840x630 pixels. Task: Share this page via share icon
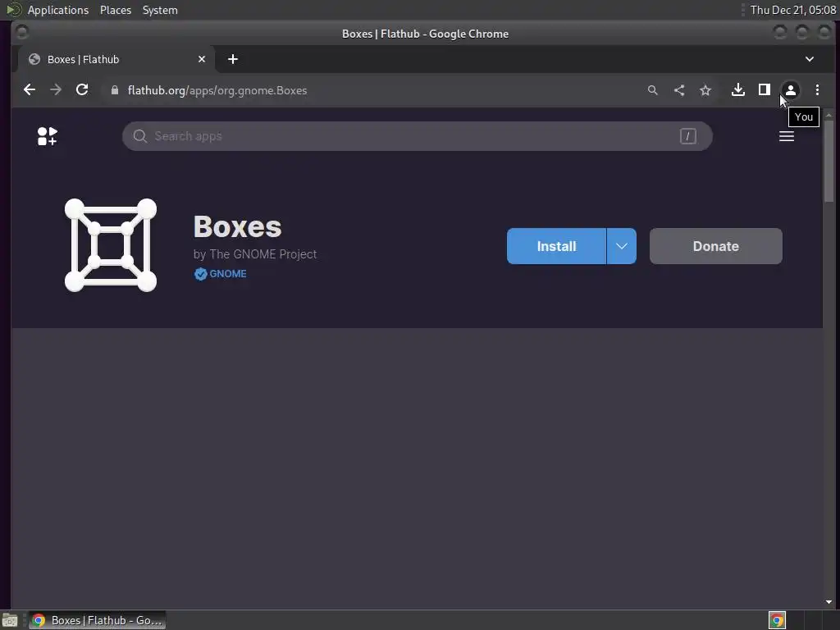pos(679,90)
